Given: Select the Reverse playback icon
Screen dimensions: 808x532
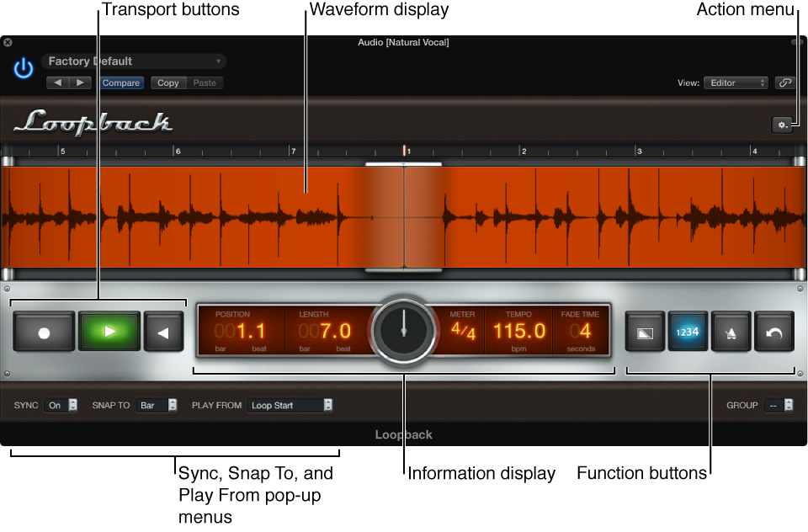Looking at the screenshot, I should [164, 331].
